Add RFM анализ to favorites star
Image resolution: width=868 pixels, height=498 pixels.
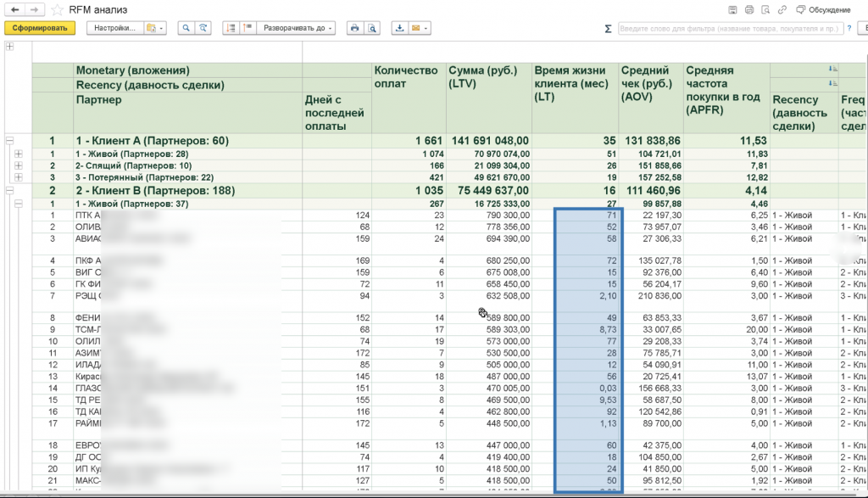[57, 10]
